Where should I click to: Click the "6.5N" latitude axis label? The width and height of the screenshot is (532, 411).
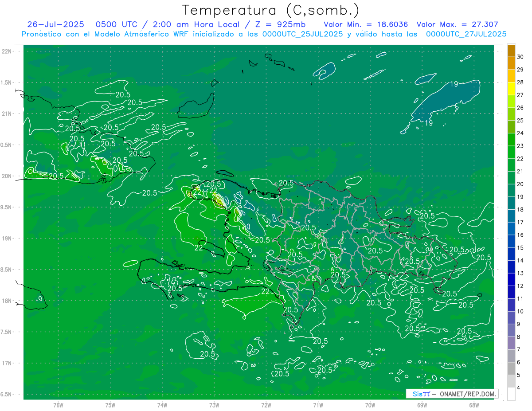click(x=7, y=394)
